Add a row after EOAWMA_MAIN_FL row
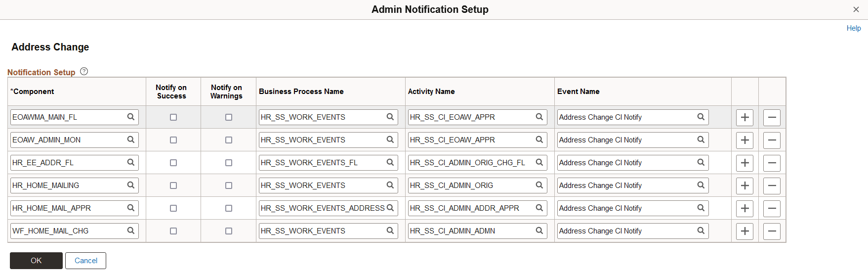The image size is (868, 278). coord(744,117)
